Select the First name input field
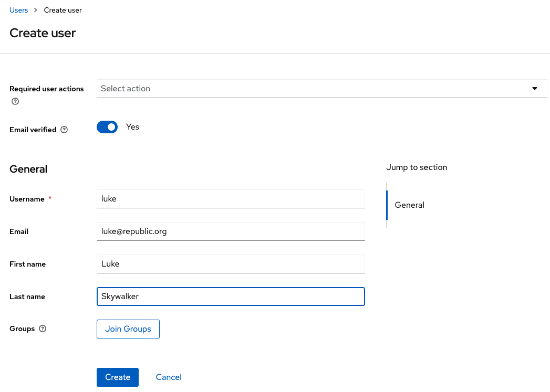Viewport: 550px width, 392px height. [x=231, y=264]
